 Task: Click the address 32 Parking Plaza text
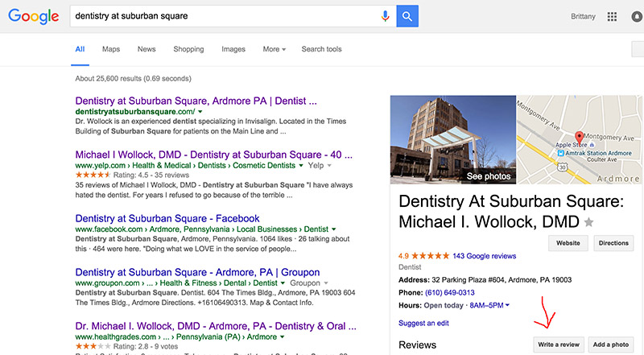tap(501, 280)
